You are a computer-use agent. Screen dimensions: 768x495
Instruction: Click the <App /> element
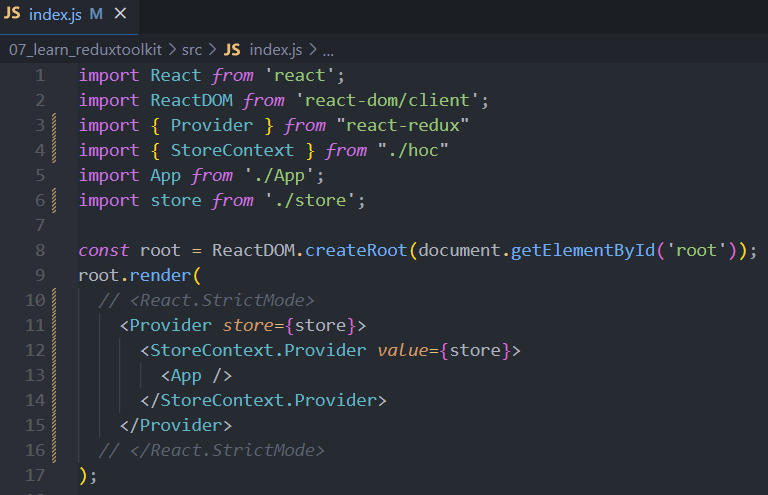click(196, 376)
